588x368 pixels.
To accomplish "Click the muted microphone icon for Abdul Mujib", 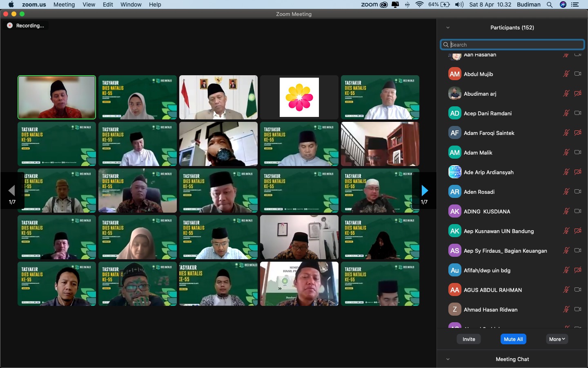I will (x=566, y=74).
